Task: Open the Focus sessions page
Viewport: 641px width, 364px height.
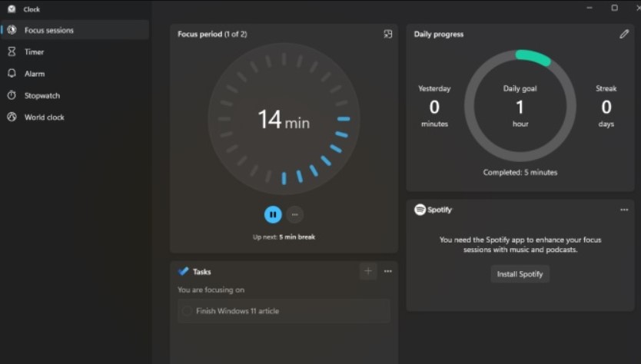Action: click(75, 30)
